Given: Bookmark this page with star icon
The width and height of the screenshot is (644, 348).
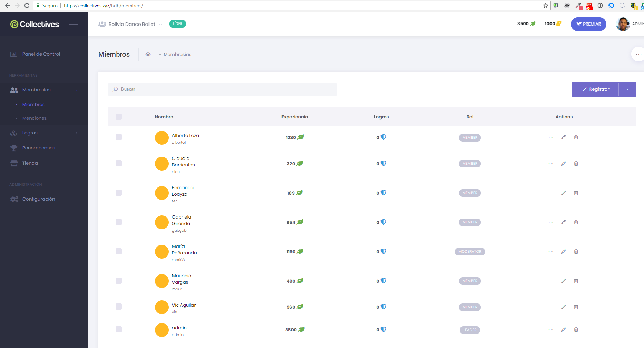Looking at the screenshot, I should (x=546, y=6).
